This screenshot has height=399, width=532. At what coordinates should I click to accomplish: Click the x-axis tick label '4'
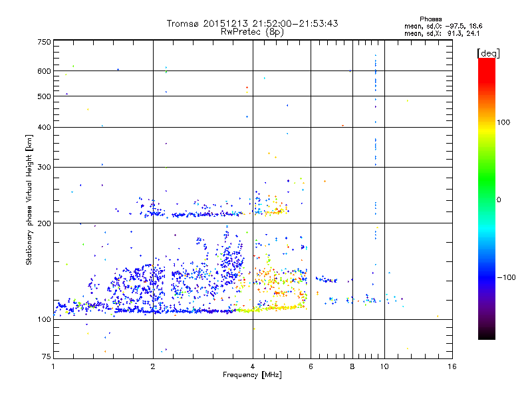tap(253, 366)
